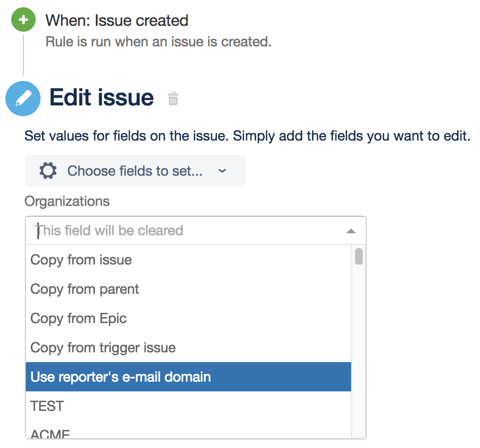This screenshot has width=480, height=448.
Task: Open the Choose fields to set dropdown
Action: (135, 171)
